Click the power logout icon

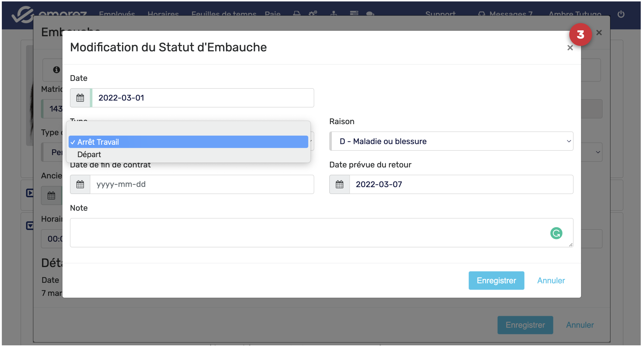point(621,14)
